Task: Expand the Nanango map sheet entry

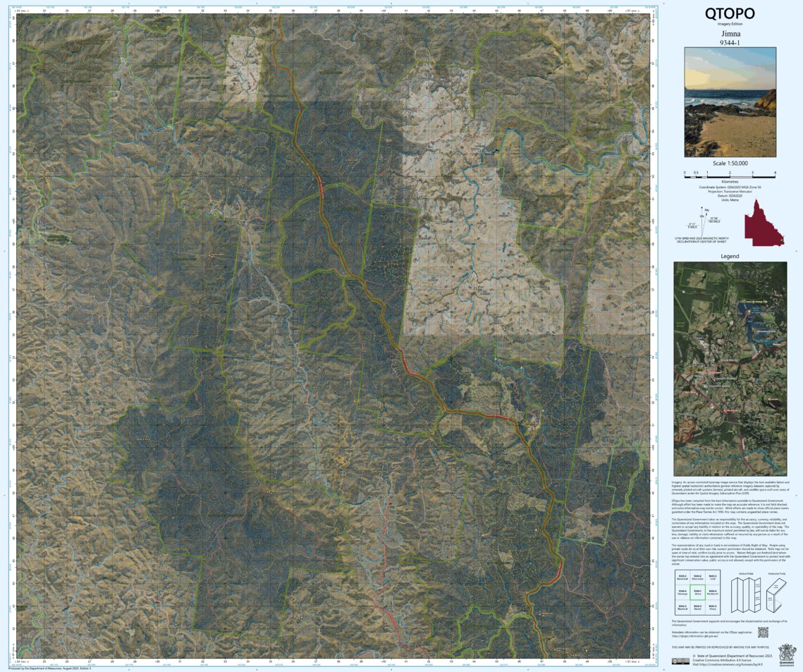Action: point(684,592)
